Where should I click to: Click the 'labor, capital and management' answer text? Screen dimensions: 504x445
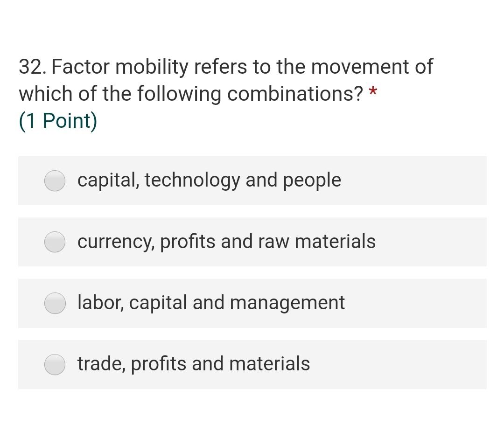211,303
